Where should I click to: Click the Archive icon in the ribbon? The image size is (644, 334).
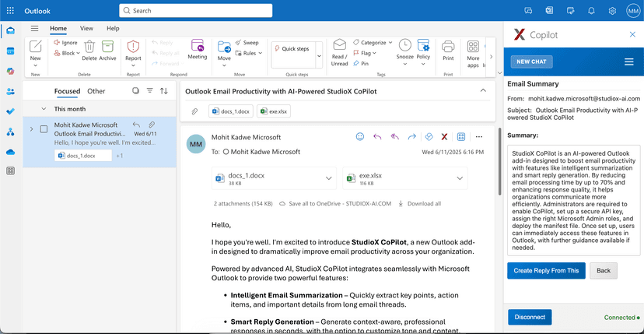point(107,48)
